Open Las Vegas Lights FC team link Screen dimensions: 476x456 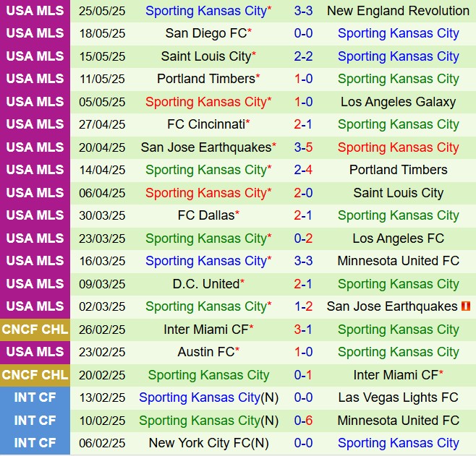point(398,397)
